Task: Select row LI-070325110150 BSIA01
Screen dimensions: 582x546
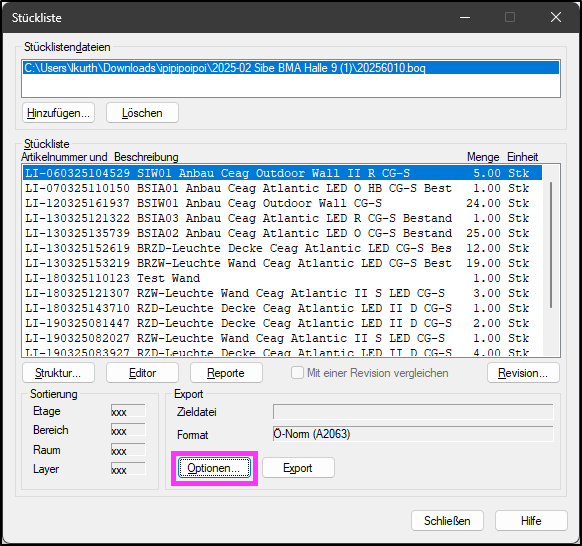Action: coord(282,188)
